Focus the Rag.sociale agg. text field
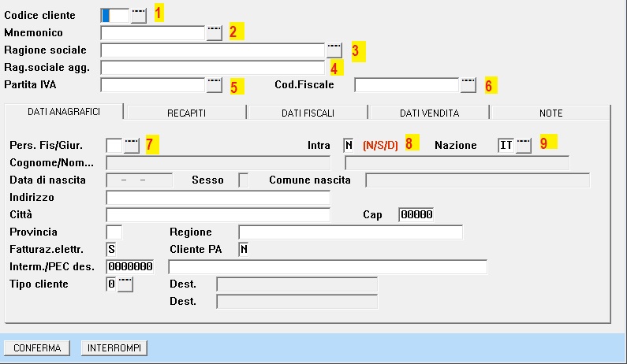Viewport: 627px width, 364px height. [x=212, y=68]
